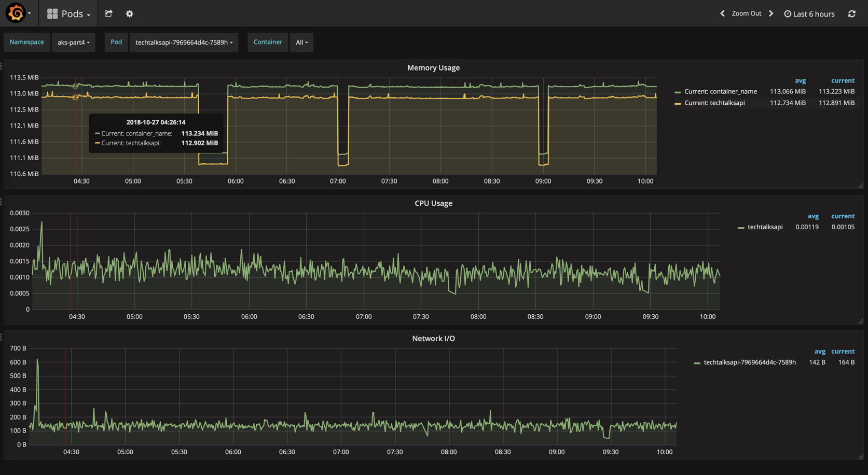Sort Memory Usage legend by avg

(800, 80)
